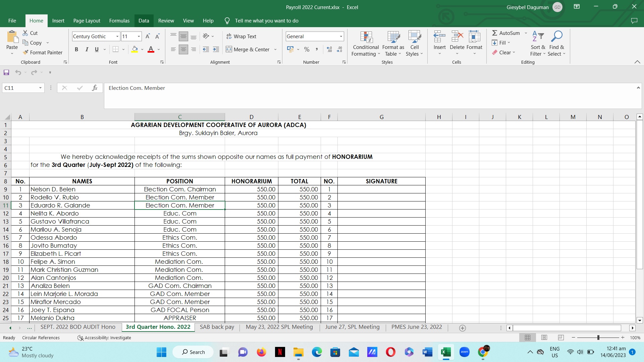Image resolution: width=644 pixels, height=362 pixels.
Task: Click the Insert Function fx icon
Action: click(95, 88)
